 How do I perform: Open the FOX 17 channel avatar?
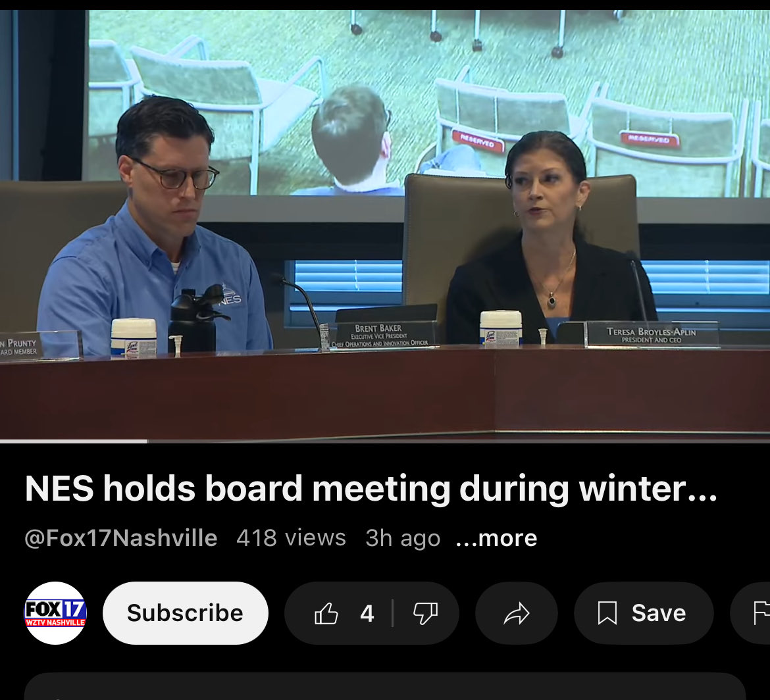pos(55,613)
